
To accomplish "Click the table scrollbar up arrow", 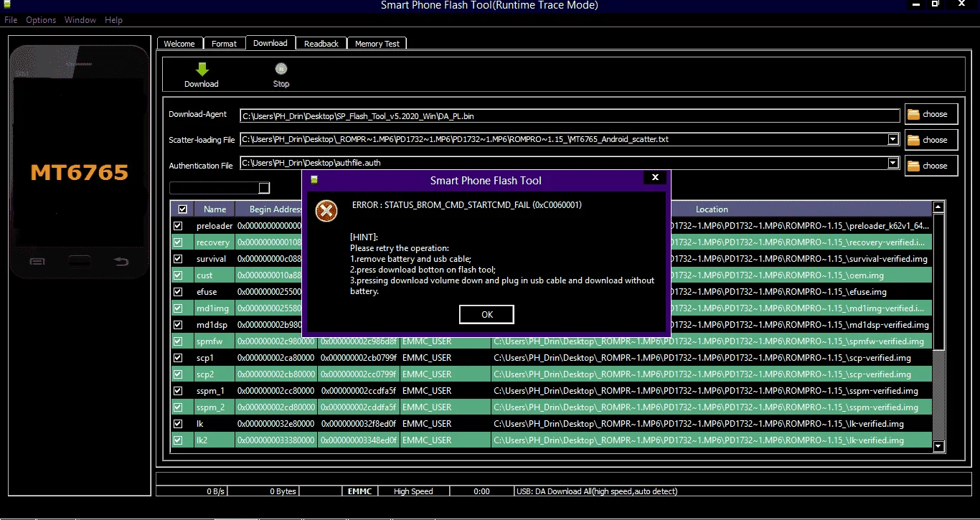I will pos(938,208).
